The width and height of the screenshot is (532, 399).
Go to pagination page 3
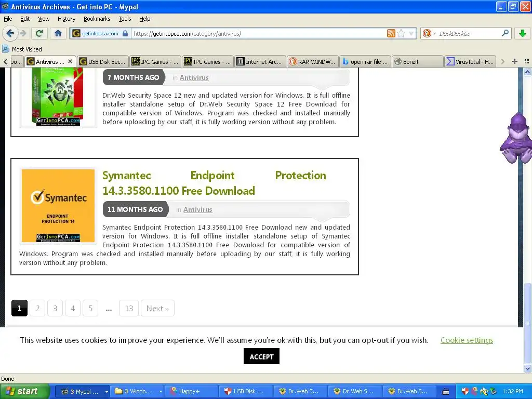pyautogui.click(x=55, y=308)
